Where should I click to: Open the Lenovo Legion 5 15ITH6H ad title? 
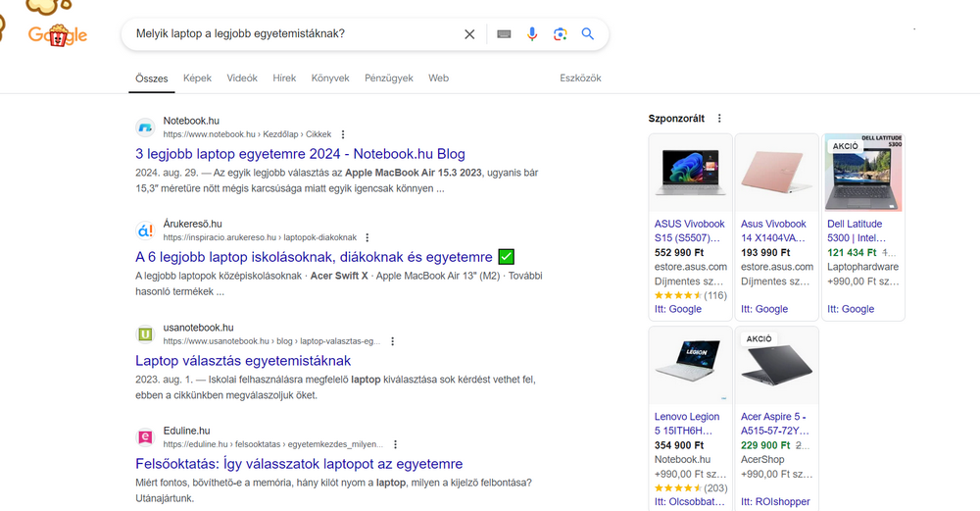coord(687,424)
